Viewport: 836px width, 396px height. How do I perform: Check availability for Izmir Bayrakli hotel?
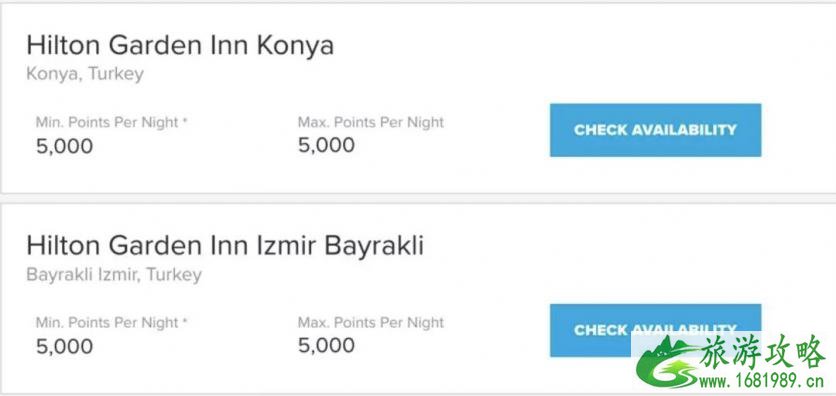655,330
